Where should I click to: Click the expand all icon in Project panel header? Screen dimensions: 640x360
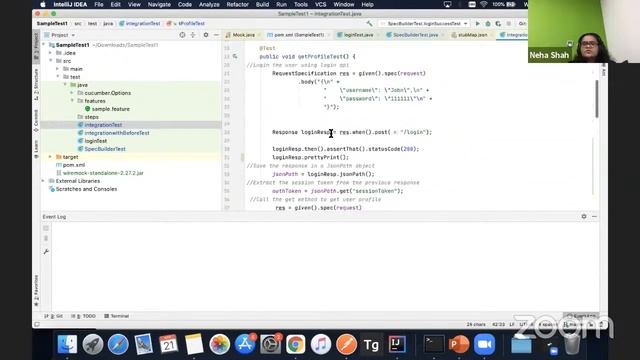point(193,35)
